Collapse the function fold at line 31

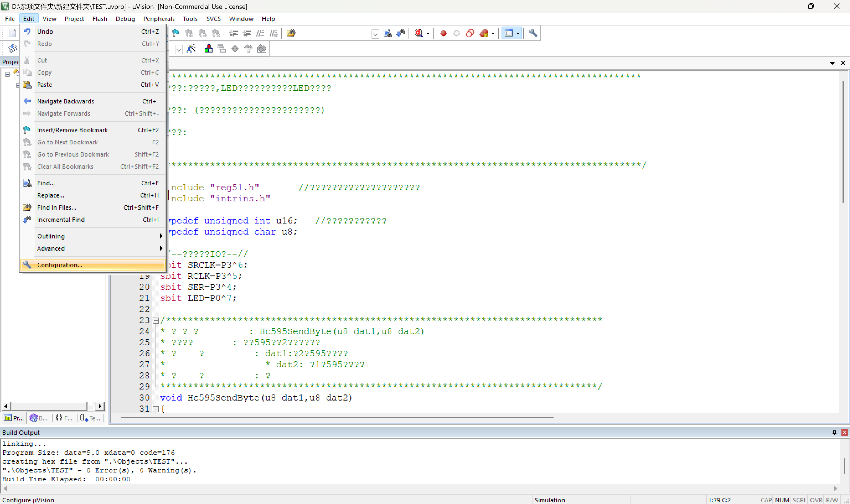click(x=156, y=409)
